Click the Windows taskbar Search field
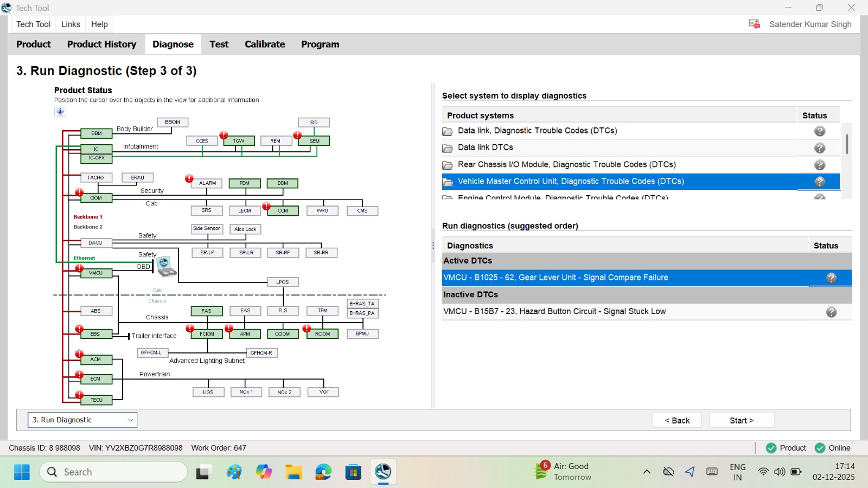Screen dimensions: 868x488 click(114, 472)
